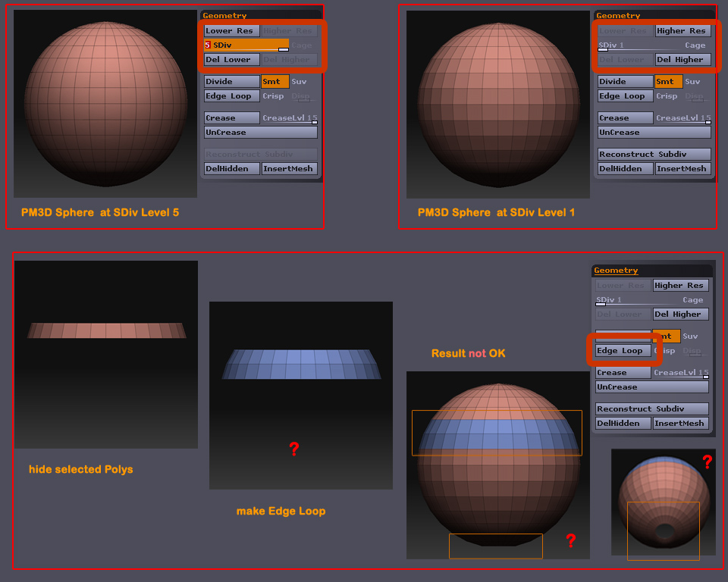Click Lower Res in the highlighted left panel
The image size is (728, 582).
click(x=231, y=30)
